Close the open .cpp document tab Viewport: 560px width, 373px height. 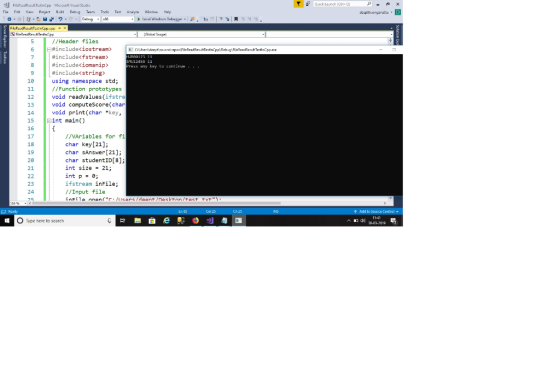[x=65, y=28]
